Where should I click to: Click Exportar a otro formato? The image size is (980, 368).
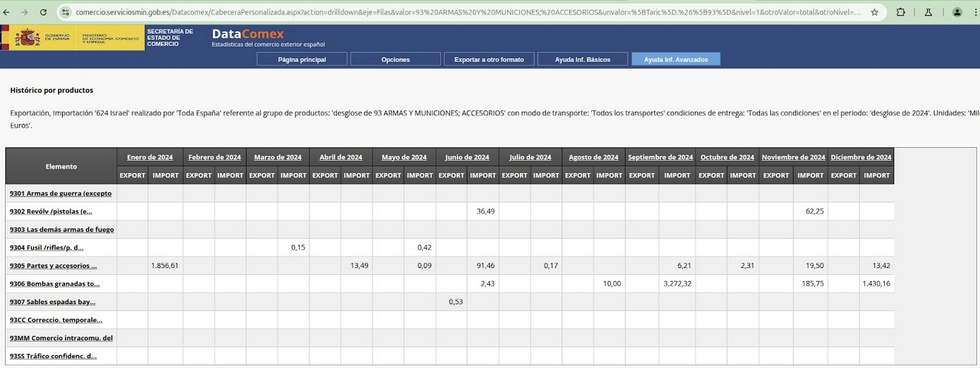489,59
